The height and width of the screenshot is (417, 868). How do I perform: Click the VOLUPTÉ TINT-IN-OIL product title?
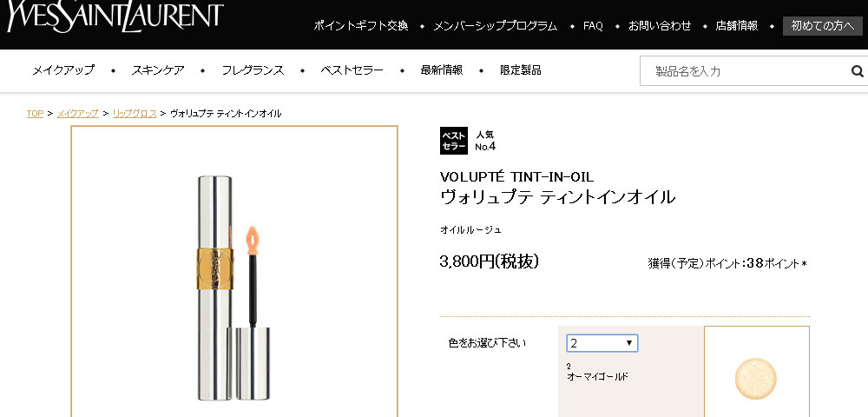point(516,177)
